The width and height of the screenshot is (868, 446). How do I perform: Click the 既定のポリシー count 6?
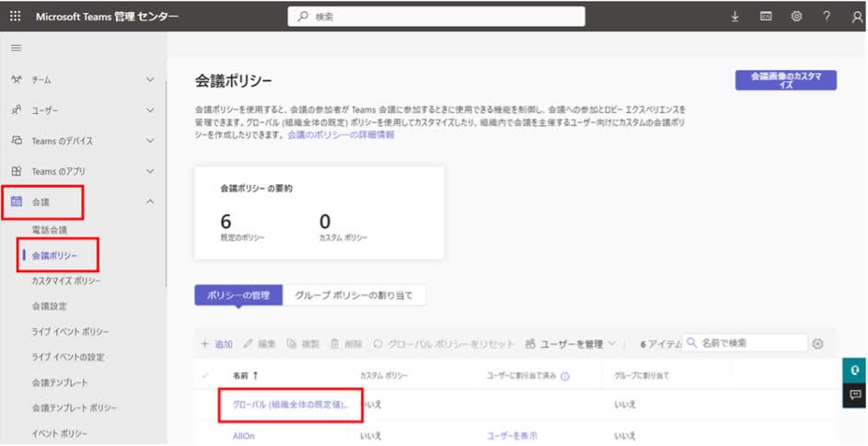pos(226,222)
